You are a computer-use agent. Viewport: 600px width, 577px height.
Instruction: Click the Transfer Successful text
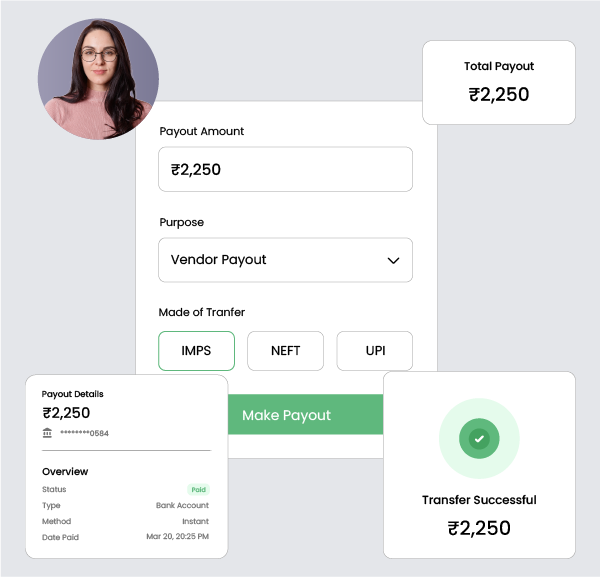(x=479, y=500)
